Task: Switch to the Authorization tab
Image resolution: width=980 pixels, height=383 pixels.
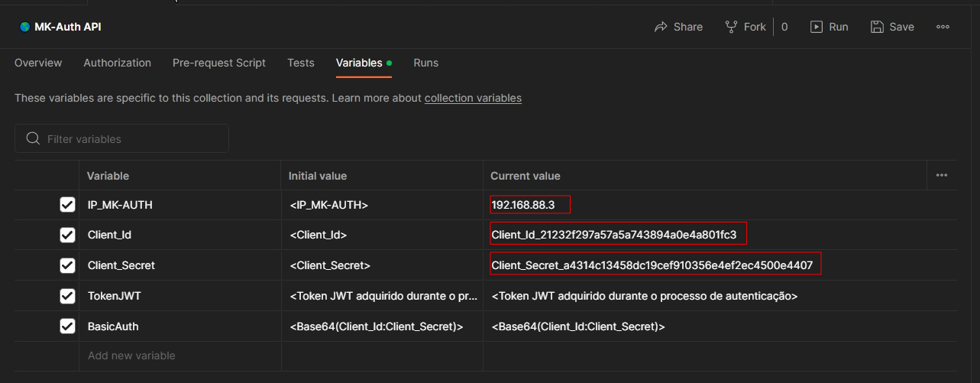Action: [x=117, y=63]
